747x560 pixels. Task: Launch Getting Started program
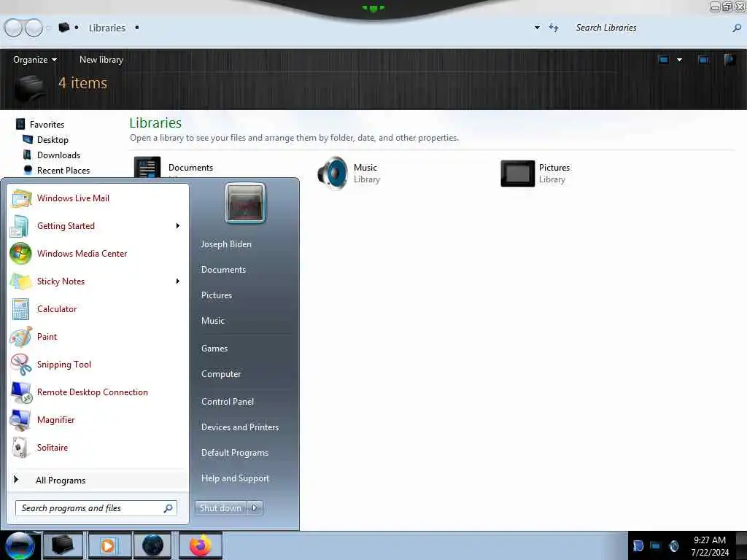pos(98,226)
